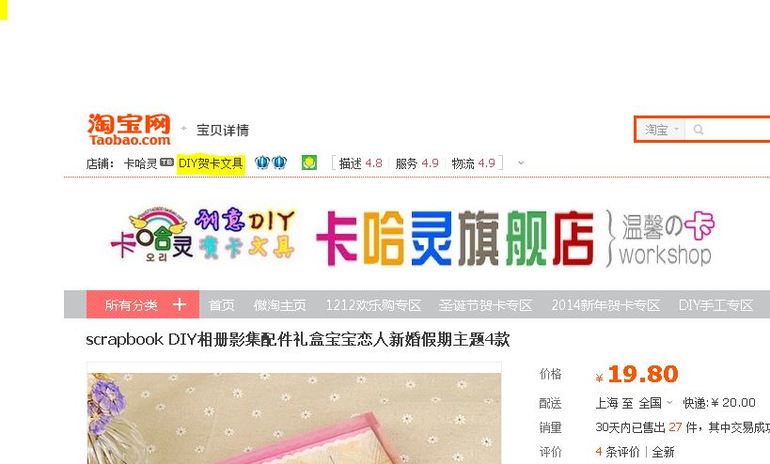Screen dimensions: 770x464
Task: Expand the shop ratings chevron
Action: tap(521, 163)
